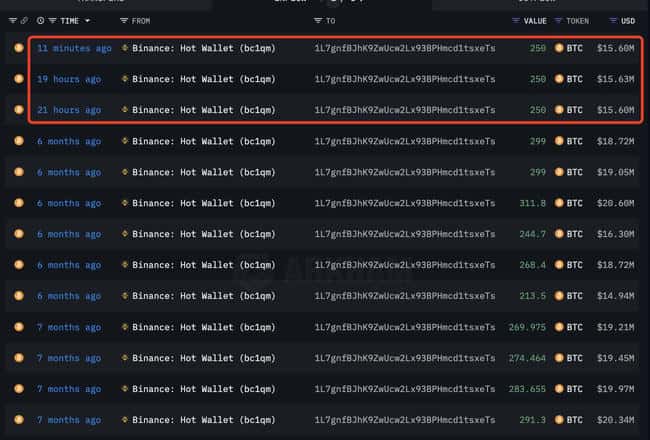
Task: Toggle the clock time-format icon
Action: tap(40, 20)
